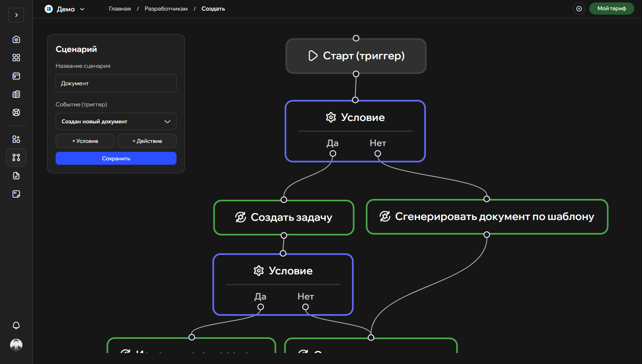Screen dimensions: 642x364
Task: Click Да output port of lower Условие
Action: pyautogui.click(x=261, y=307)
